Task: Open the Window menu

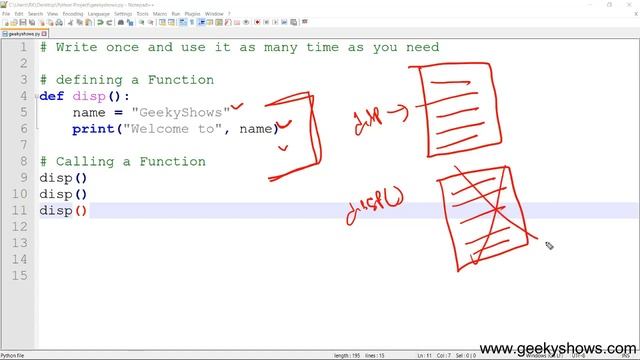Action: coord(214,14)
